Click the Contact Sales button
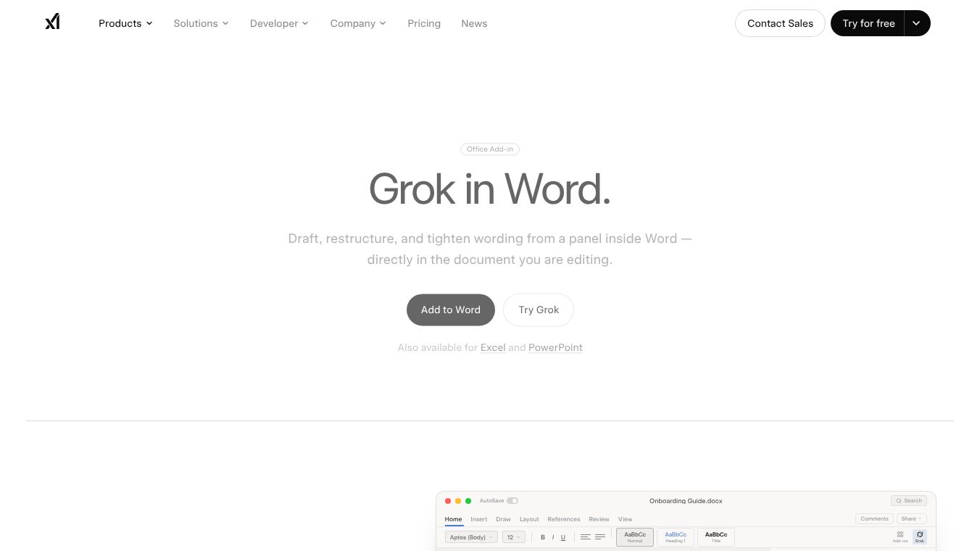 click(x=780, y=23)
